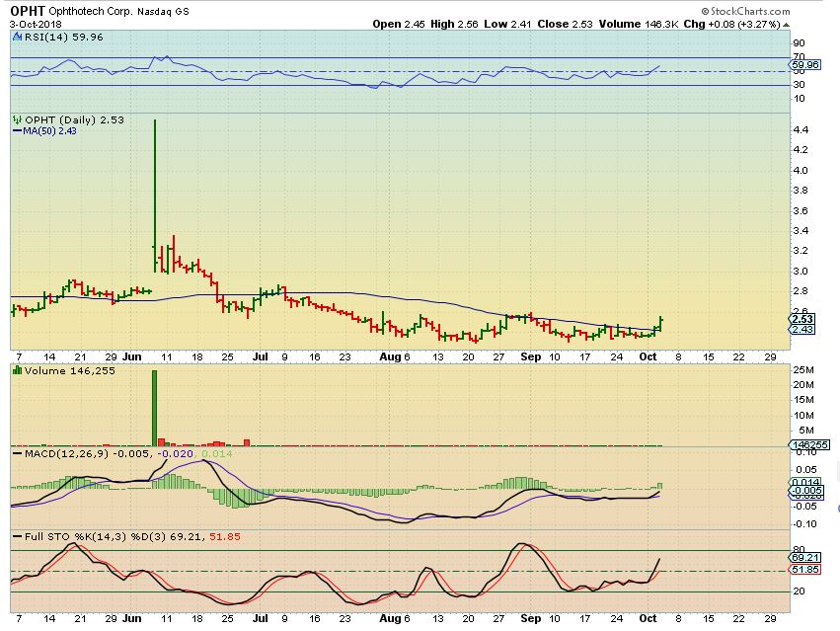Click the 59.96 RSI value tag

(x=805, y=65)
